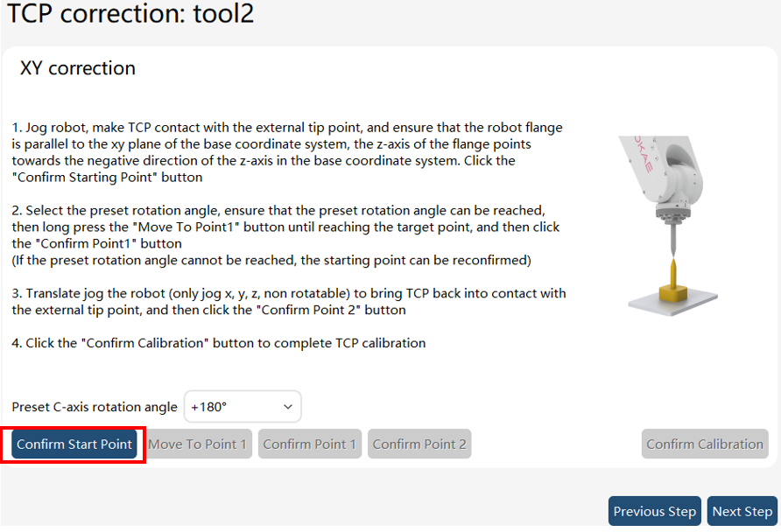The height and width of the screenshot is (532, 781).
Task: Click the Confirm Start Point button
Action: [x=74, y=444]
